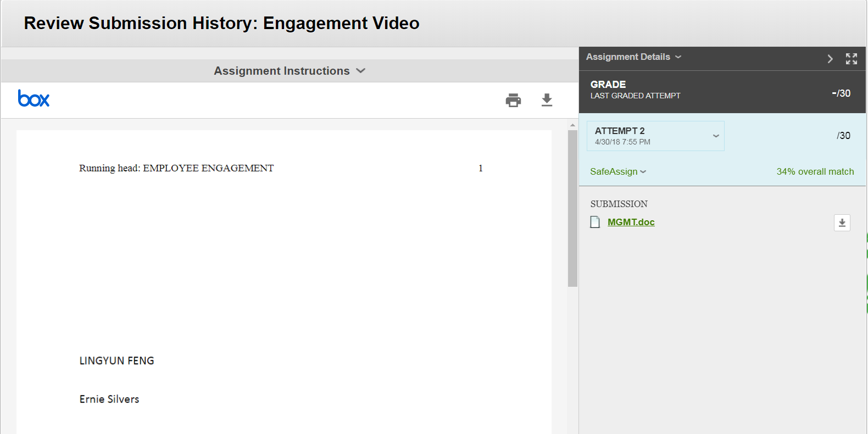Click the 4/30/18 7:55 PM attempt date
The height and width of the screenshot is (434, 868).
pos(622,142)
